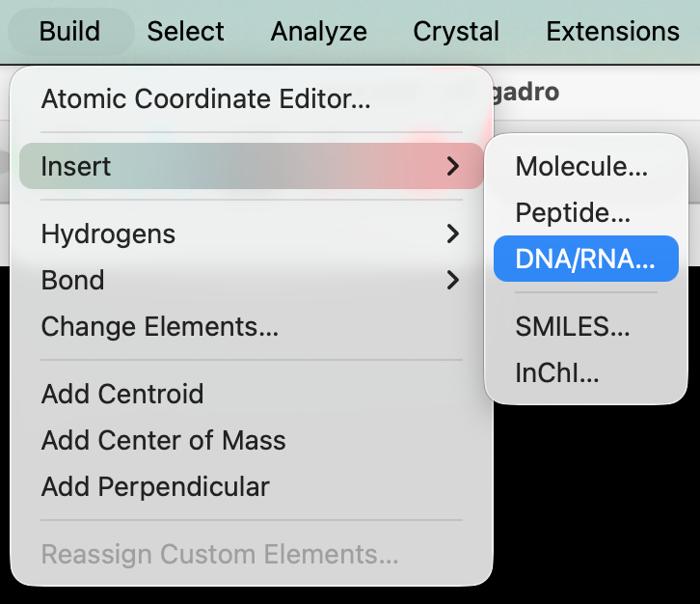The width and height of the screenshot is (700, 604).
Task: Select Change Elements menu item
Action: (x=160, y=326)
